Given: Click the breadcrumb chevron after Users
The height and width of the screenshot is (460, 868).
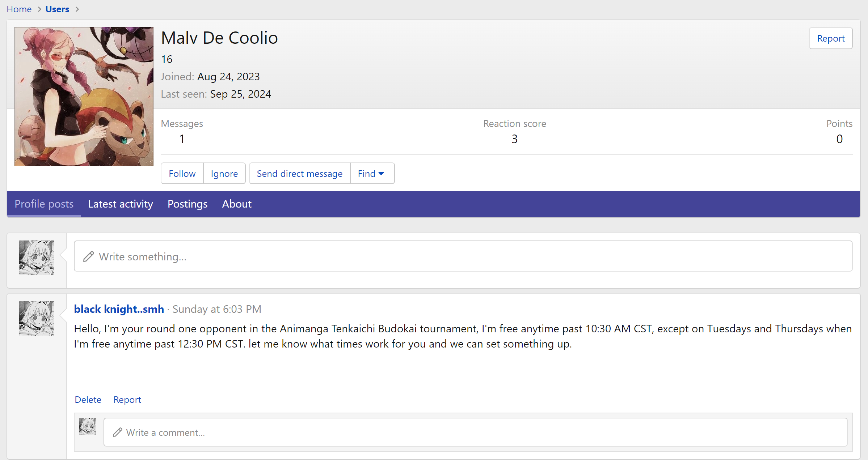Looking at the screenshot, I should [x=77, y=9].
